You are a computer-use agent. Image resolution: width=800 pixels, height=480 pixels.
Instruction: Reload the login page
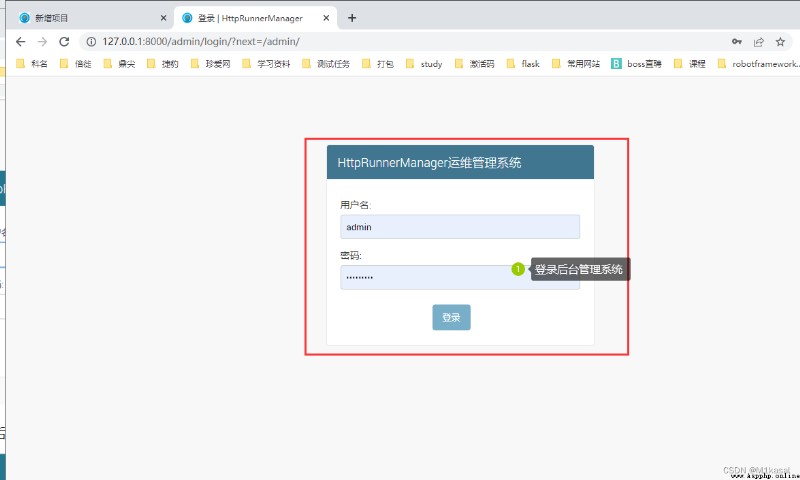coord(64,42)
